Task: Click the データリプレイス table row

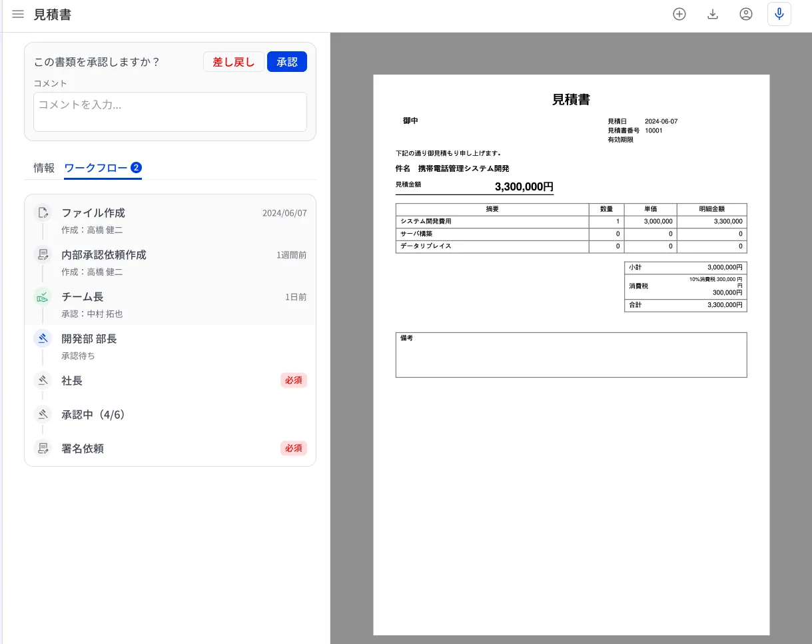Action: click(x=571, y=247)
